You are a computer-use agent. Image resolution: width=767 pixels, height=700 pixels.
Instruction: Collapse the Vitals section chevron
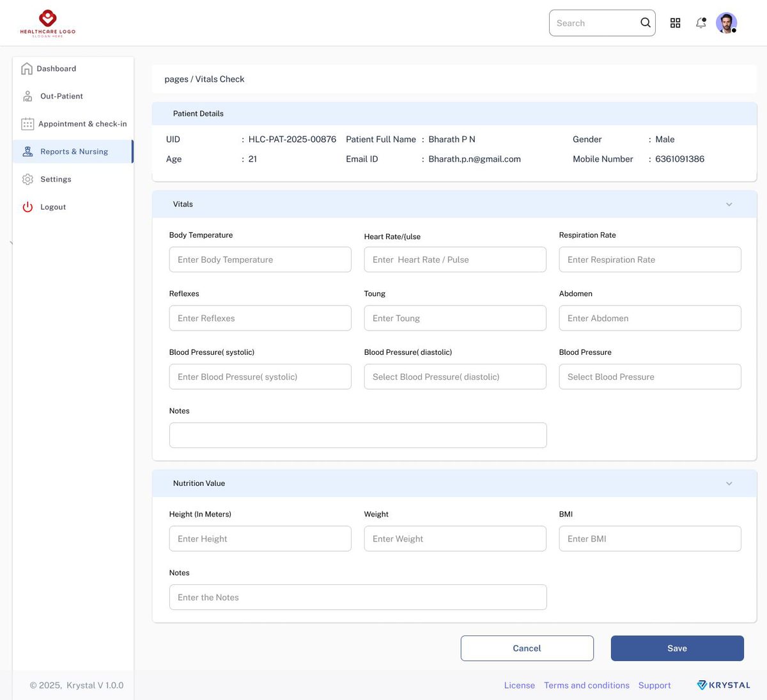tap(729, 205)
